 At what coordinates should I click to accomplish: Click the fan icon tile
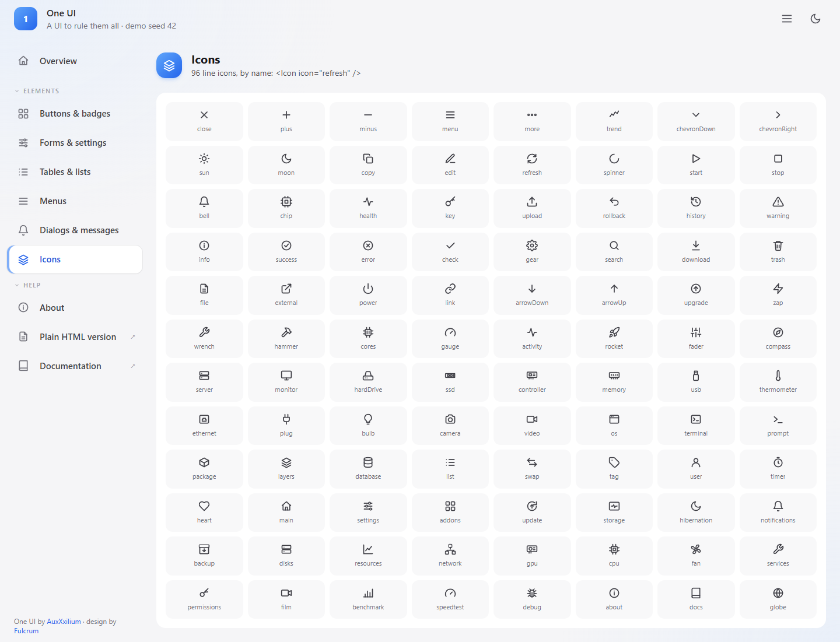pos(696,556)
